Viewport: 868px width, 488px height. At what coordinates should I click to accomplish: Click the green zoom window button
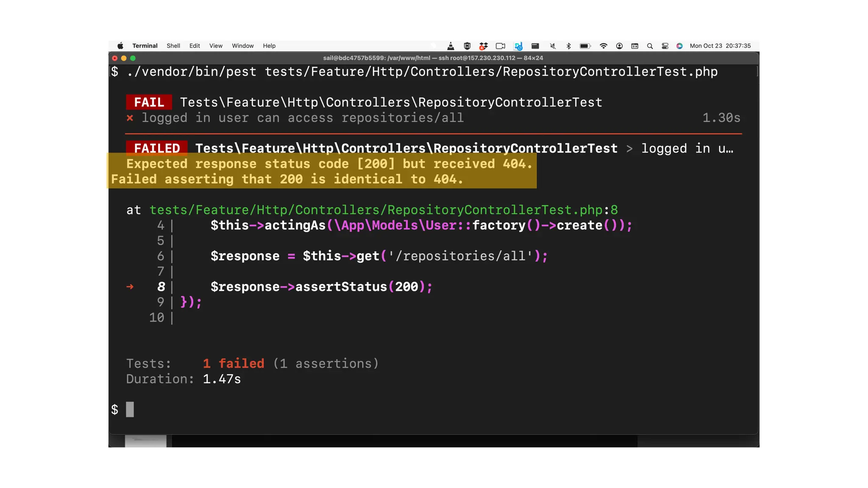point(133,58)
